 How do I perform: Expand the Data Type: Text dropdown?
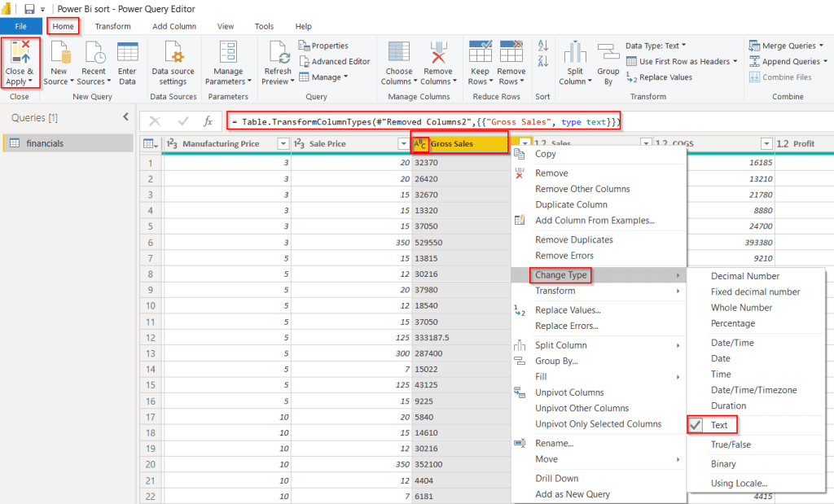coord(656,46)
